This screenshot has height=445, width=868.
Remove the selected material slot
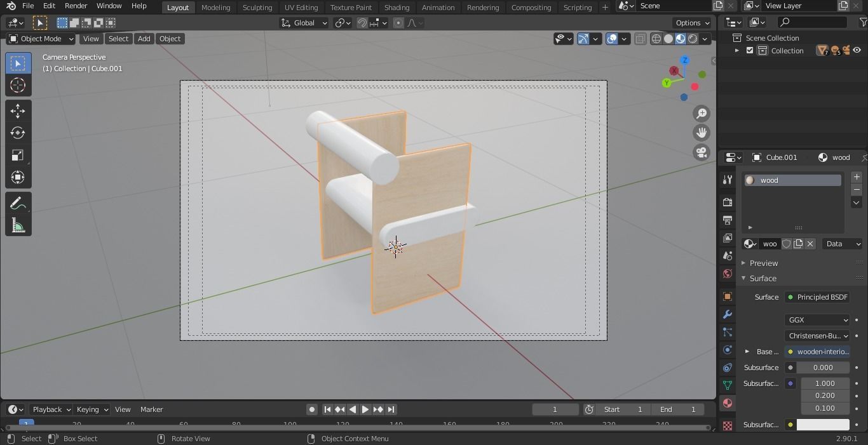[857, 189]
